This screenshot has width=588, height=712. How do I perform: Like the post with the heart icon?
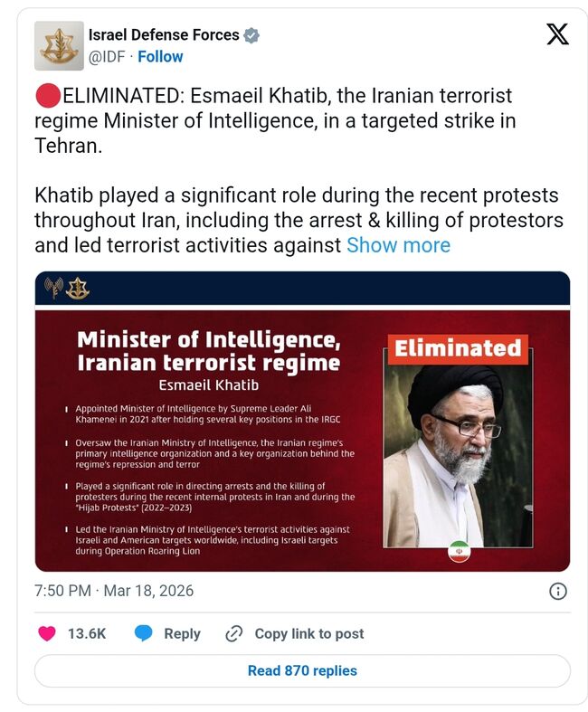47,633
